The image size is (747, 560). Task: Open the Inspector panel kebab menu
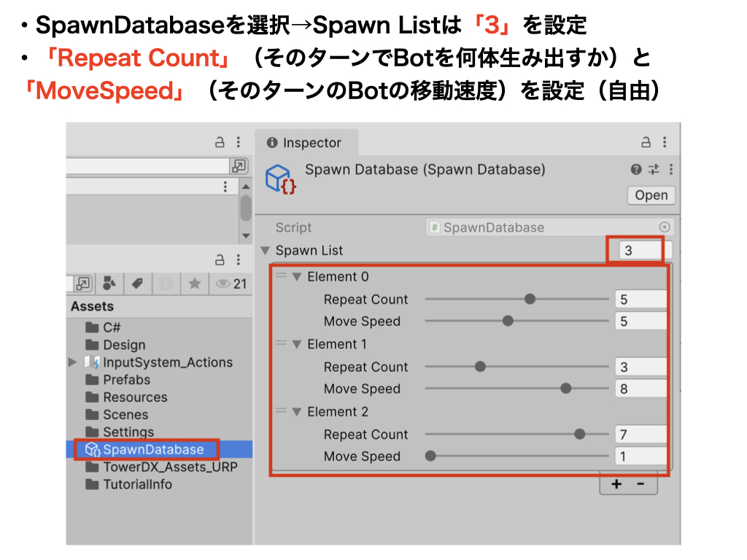[665, 142]
